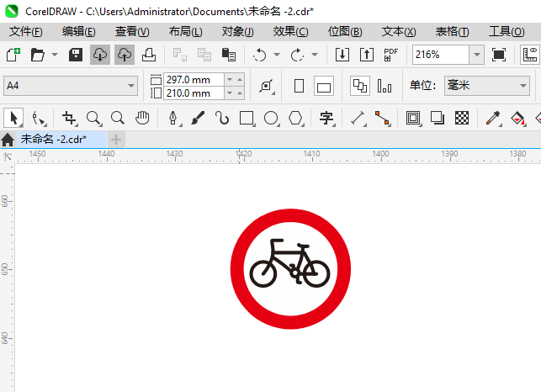Image resolution: width=541 pixels, height=392 pixels.
Task: Click the Redo arrow icon
Action: coord(297,55)
